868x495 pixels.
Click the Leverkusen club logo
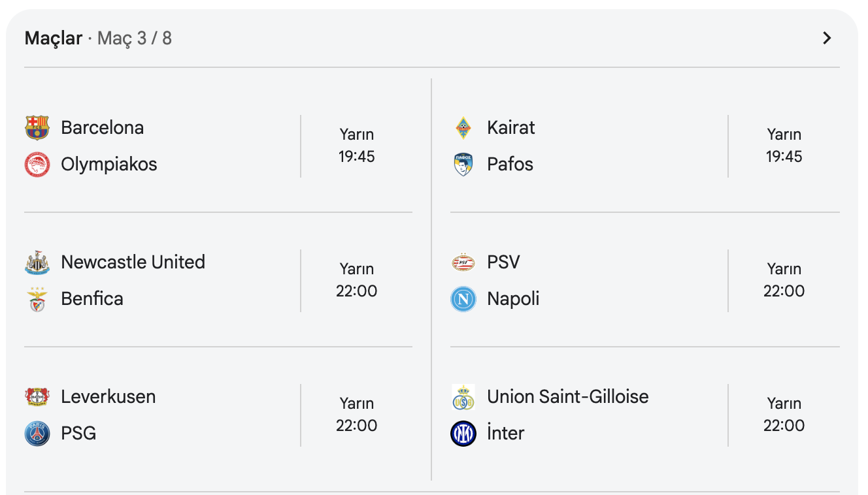pyautogui.click(x=37, y=397)
